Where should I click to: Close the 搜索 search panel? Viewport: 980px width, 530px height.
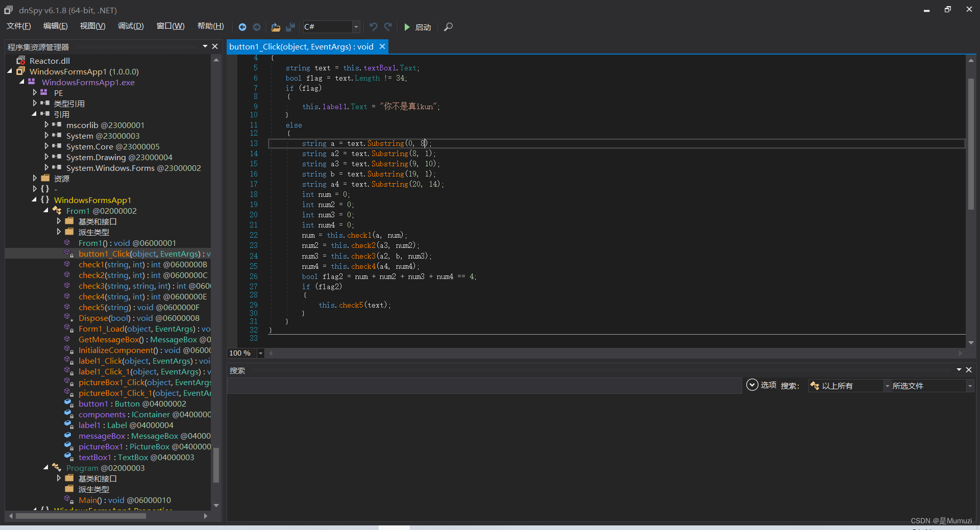tap(968, 370)
